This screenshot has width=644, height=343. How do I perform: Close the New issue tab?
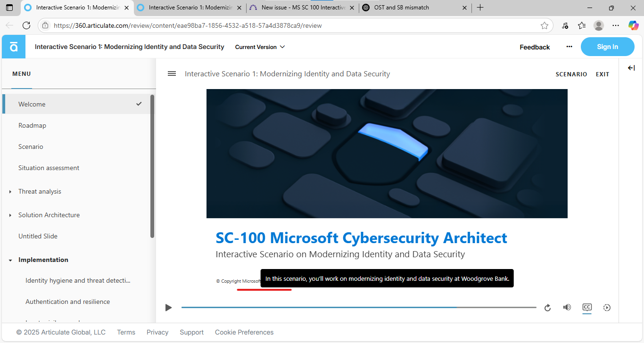click(352, 8)
